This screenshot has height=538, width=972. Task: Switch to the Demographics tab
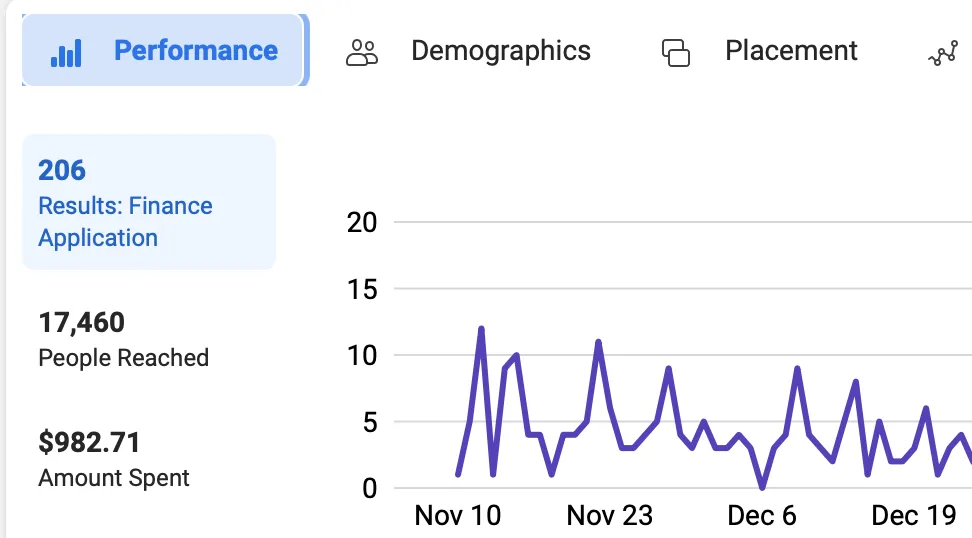(x=468, y=51)
